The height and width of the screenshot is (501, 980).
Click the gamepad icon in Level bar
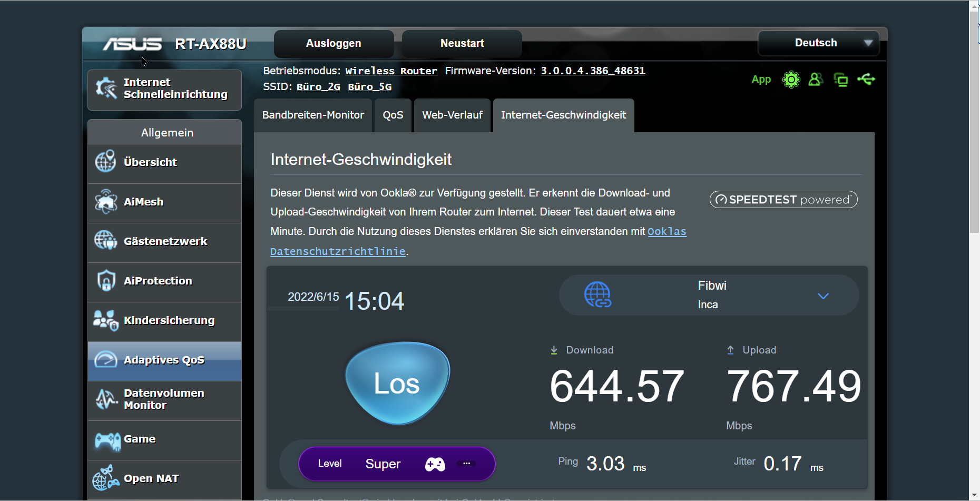point(435,464)
